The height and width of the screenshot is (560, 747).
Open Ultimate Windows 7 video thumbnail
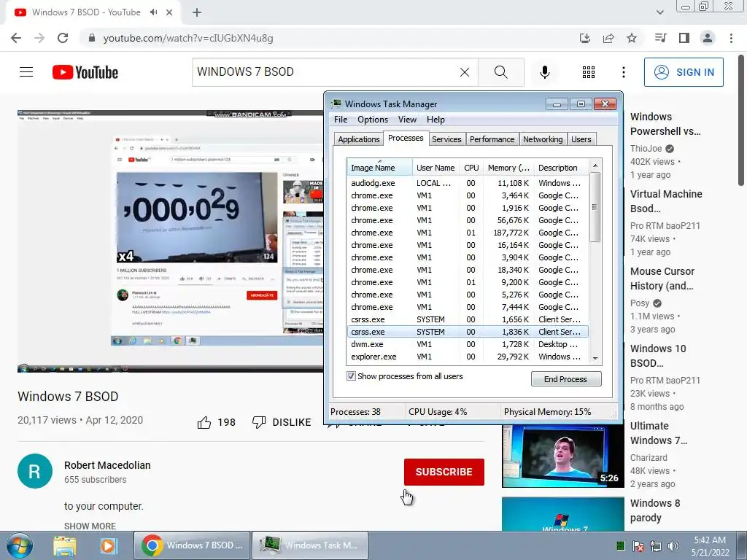[x=562, y=456]
